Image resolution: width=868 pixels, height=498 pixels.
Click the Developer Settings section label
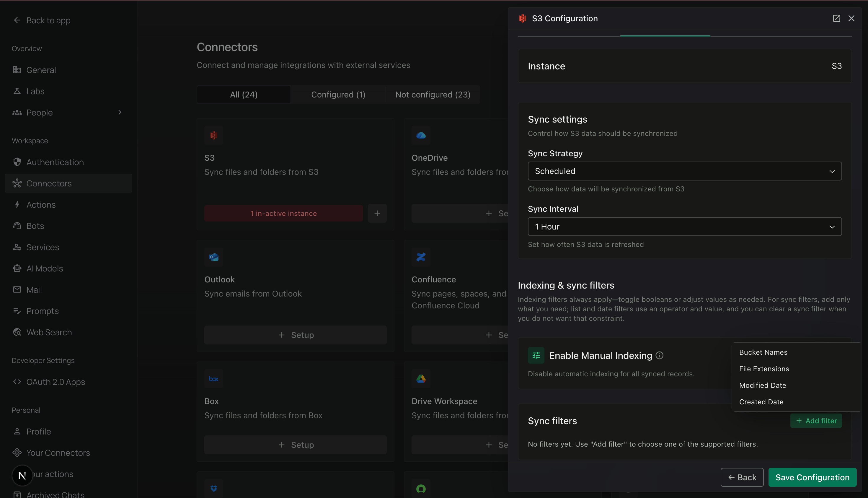click(43, 360)
